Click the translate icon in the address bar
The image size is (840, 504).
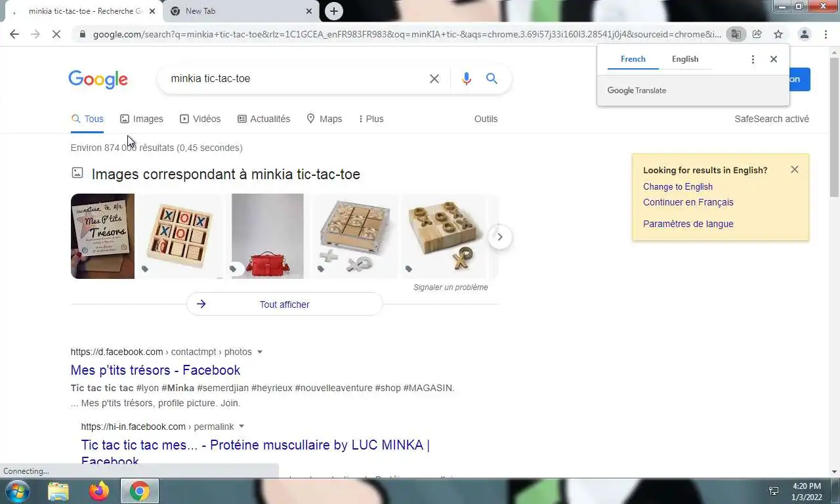736,34
